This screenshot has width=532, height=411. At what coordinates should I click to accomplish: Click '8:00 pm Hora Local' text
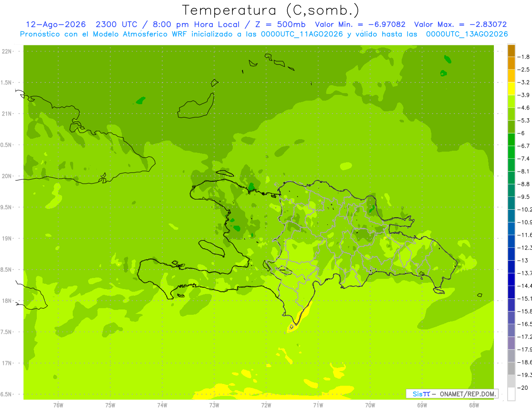coord(196,24)
